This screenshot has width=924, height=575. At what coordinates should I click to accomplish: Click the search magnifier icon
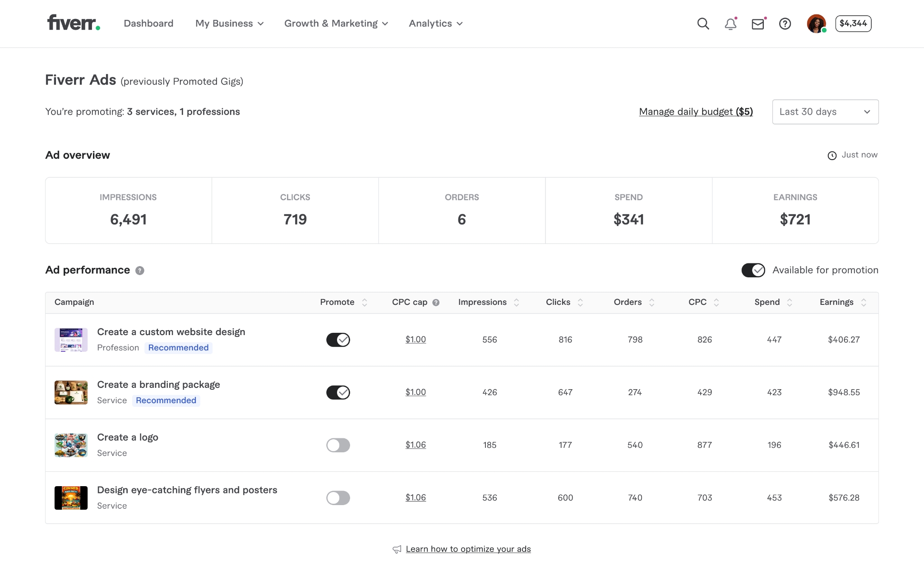coord(703,23)
